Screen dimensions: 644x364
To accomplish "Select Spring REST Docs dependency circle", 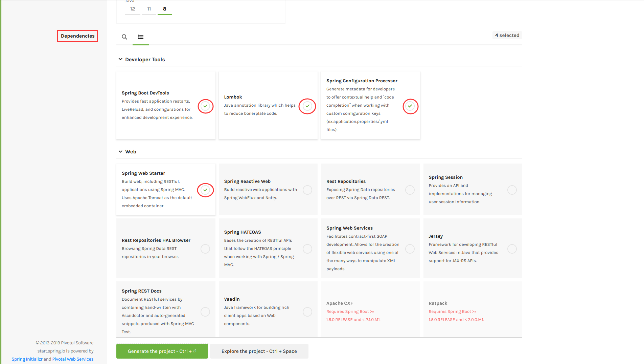I will tap(205, 312).
